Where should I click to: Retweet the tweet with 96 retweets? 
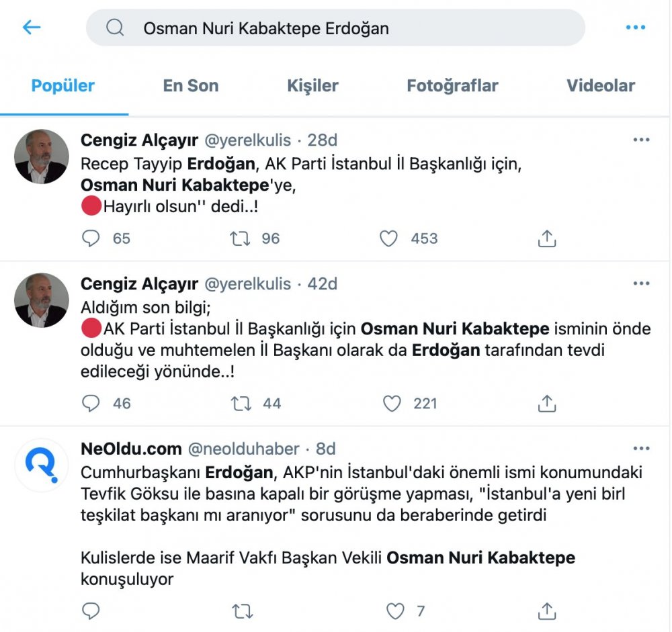240,238
